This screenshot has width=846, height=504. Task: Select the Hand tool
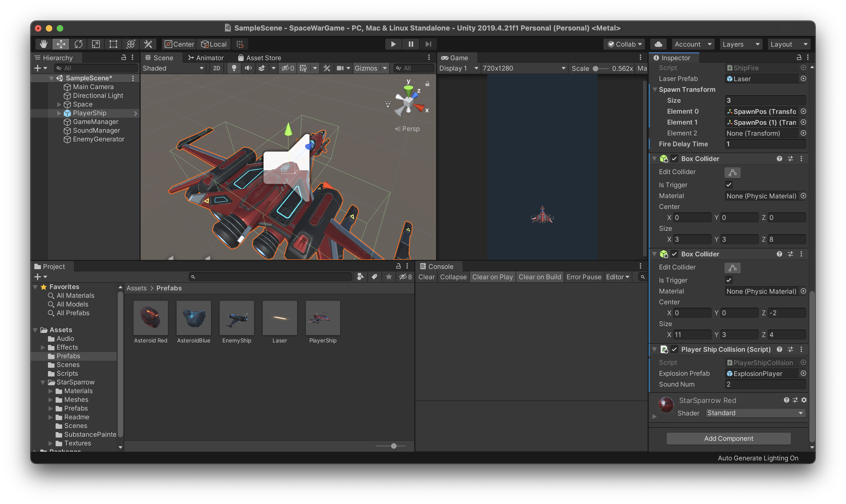[44, 44]
